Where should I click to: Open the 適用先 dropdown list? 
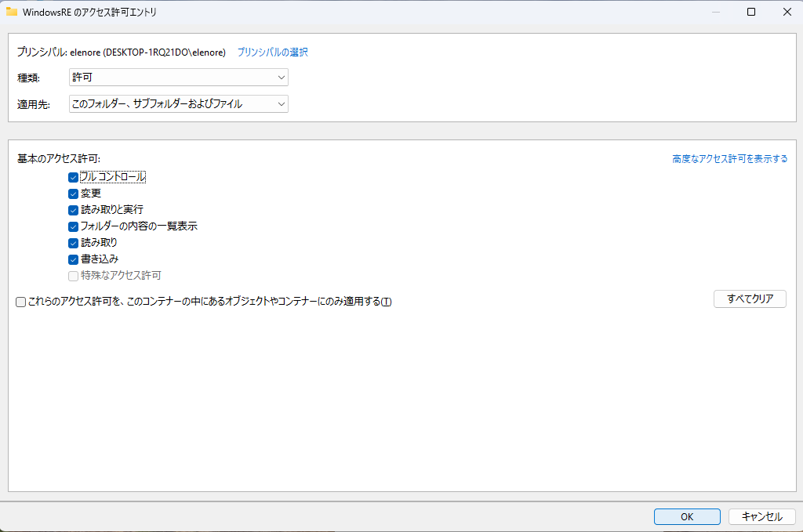tap(179, 103)
